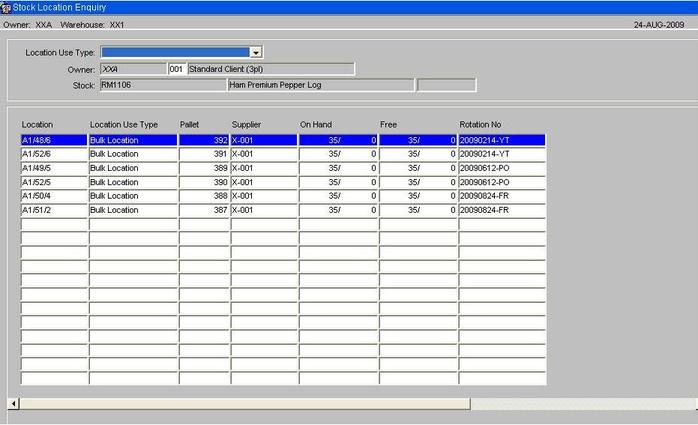The height and width of the screenshot is (425, 698).
Task: Open the Location Use Type dropdown arrow
Action: [x=256, y=53]
